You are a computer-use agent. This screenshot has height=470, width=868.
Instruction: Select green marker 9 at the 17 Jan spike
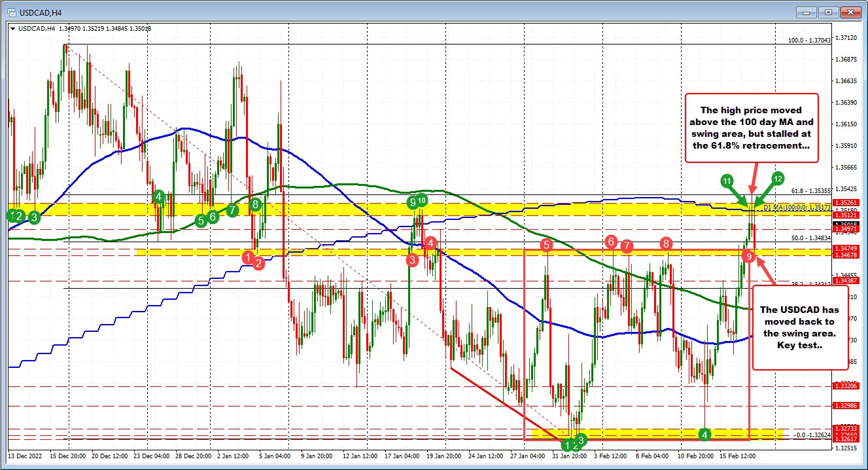412,203
